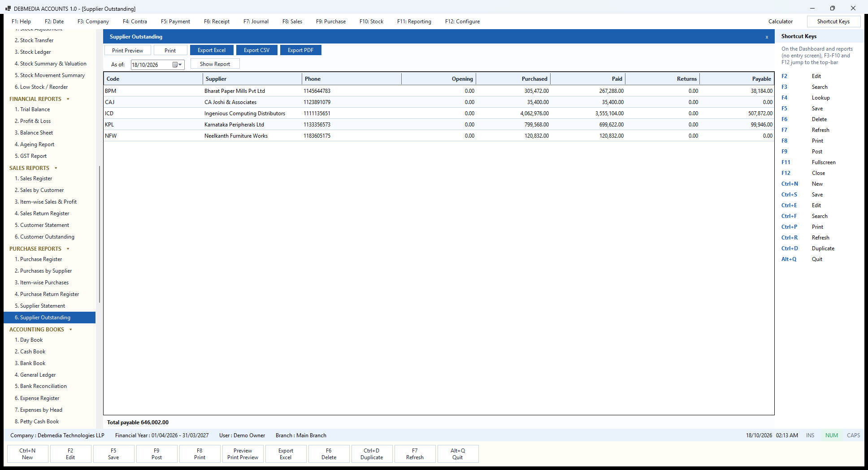Open the F11: Reporting menu
Screen dimensions: 868x470
coord(414,22)
